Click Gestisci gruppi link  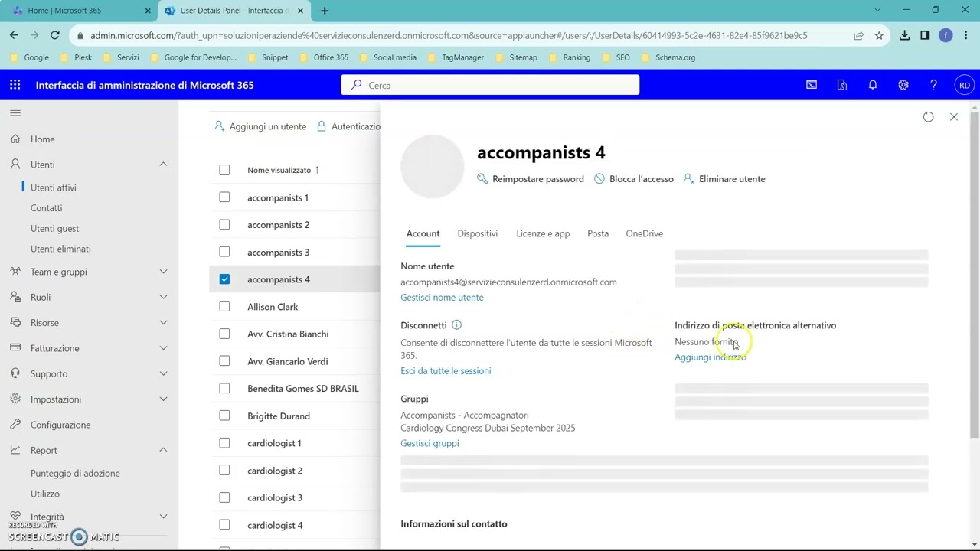(x=430, y=444)
